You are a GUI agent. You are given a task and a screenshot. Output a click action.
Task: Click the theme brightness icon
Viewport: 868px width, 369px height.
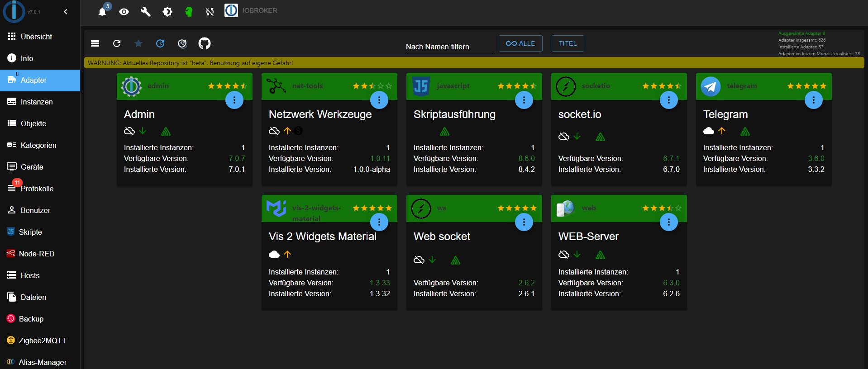coord(167,12)
